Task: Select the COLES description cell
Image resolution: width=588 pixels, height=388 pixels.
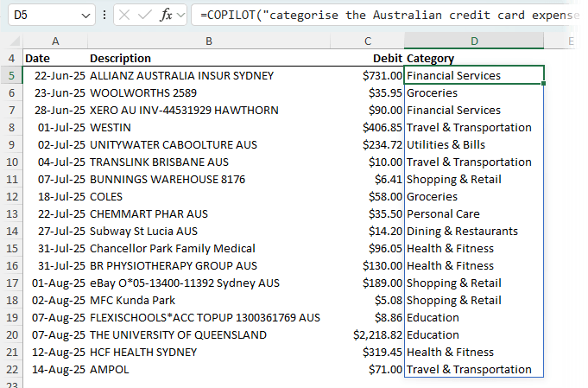Action: point(209,197)
